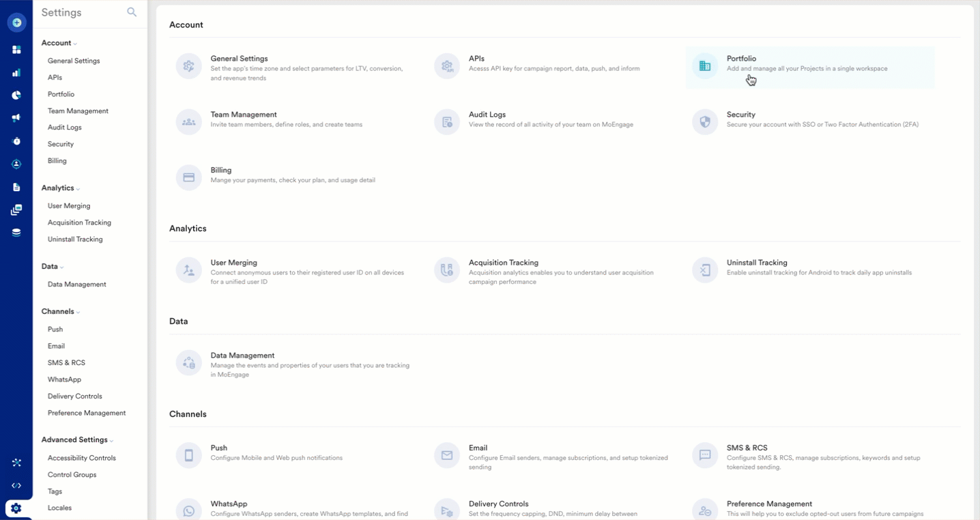Click the search icon beside Settings title
The image size is (980, 520).
click(x=132, y=12)
